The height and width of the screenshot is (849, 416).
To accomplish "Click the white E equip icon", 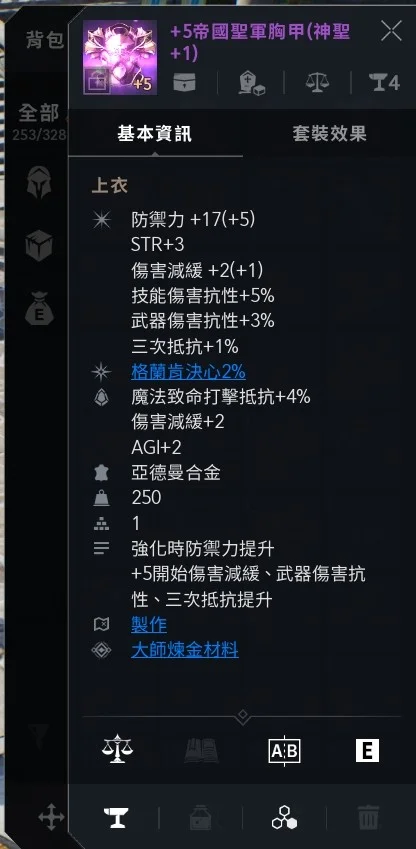I will pos(367,751).
